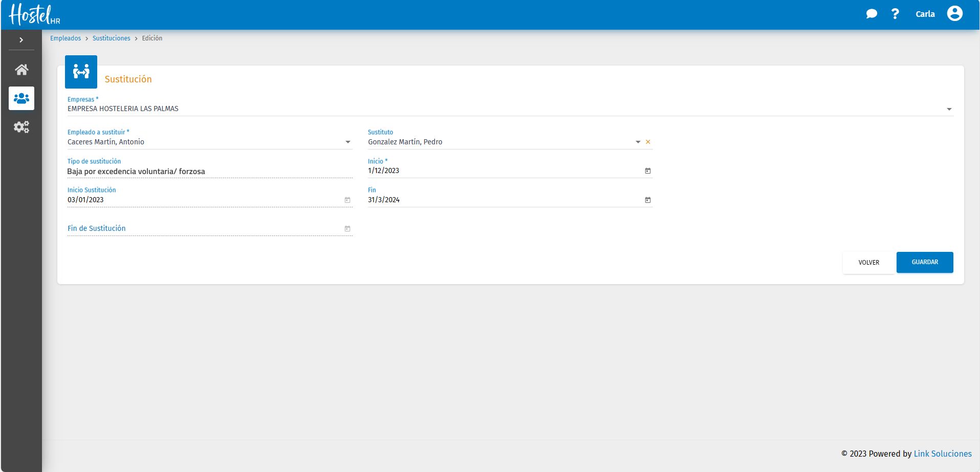Open calendar picker for Fin date
The image size is (980, 472).
(x=647, y=200)
